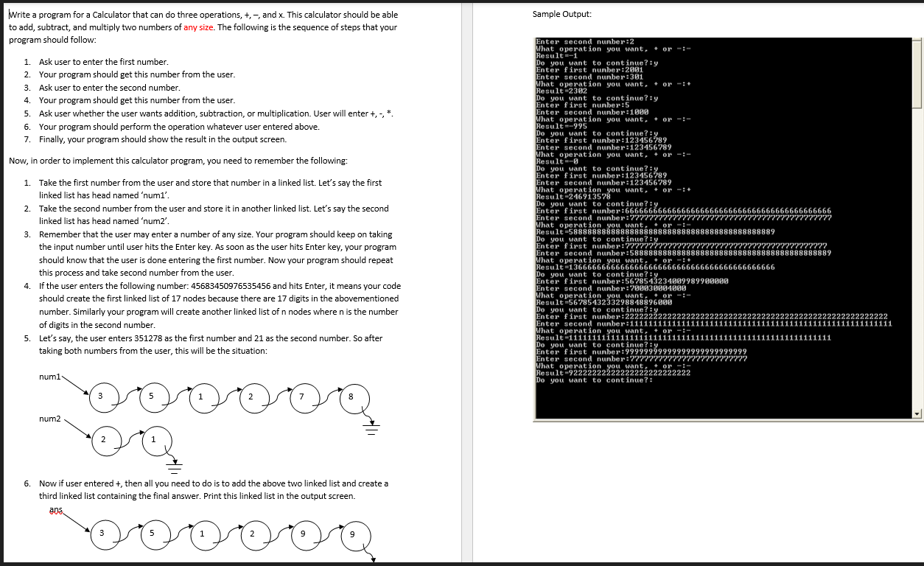Click the line mentioning 45683450976535456

[220, 286]
